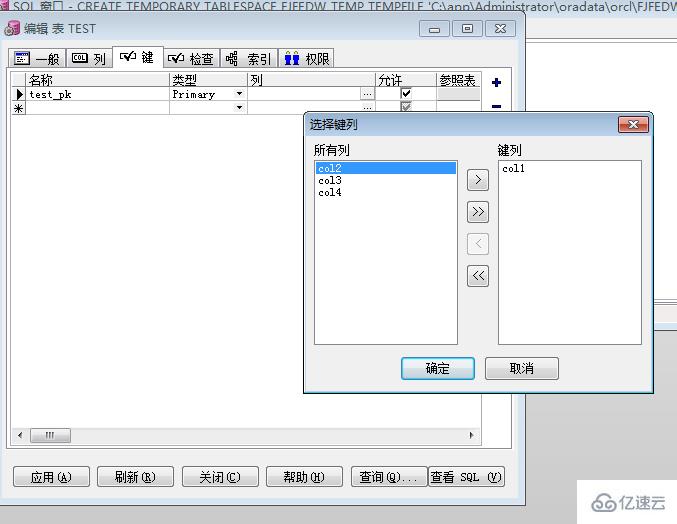This screenshot has height=524, width=677.
Task: Open the 检查 tab
Action: [191, 58]
